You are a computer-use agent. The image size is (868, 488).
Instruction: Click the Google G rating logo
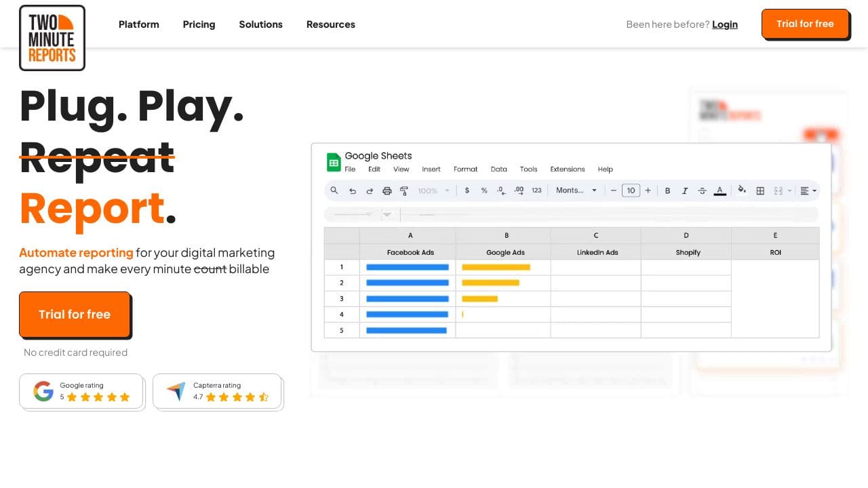point(43,391)
